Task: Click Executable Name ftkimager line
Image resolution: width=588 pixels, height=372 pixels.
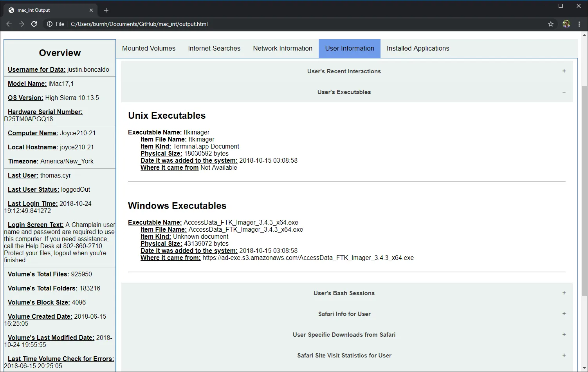Action: (169, 132)
